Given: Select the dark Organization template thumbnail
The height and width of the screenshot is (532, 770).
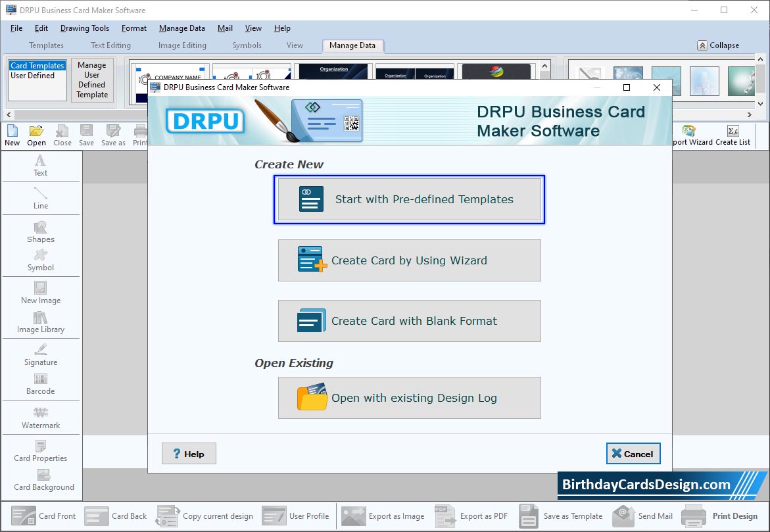Looking at the screenshot, I should coord(333,72).
